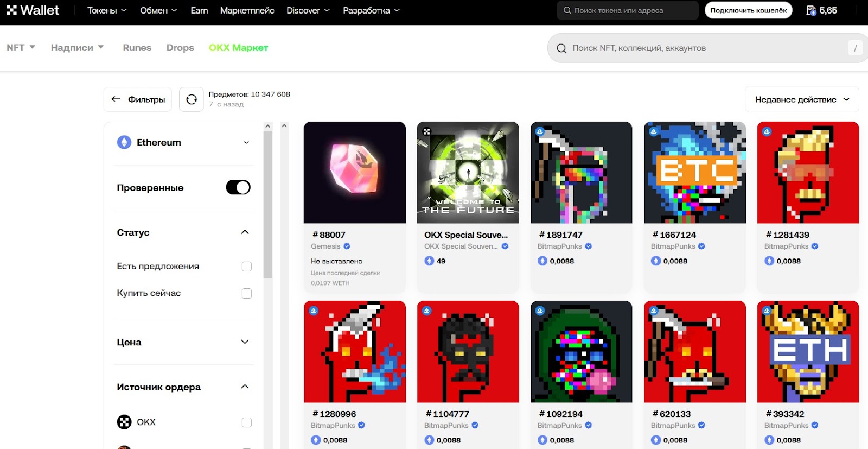The image size is (868, 449).
Task: Open the NFT dropdown in the sub-navigation
Action: pyautogui.click(x=21, y=48)
